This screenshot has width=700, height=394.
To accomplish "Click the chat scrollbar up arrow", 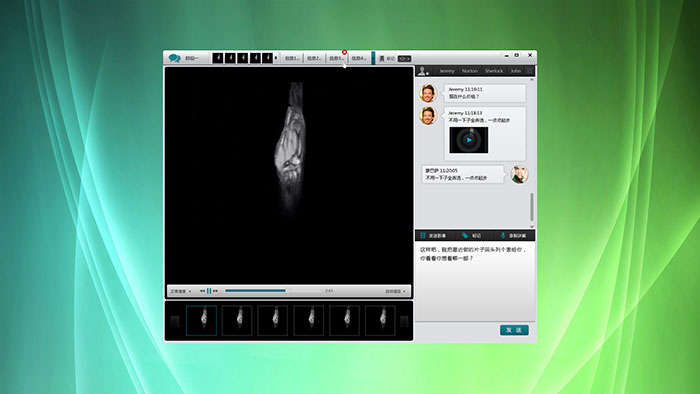I will (532, 80).
